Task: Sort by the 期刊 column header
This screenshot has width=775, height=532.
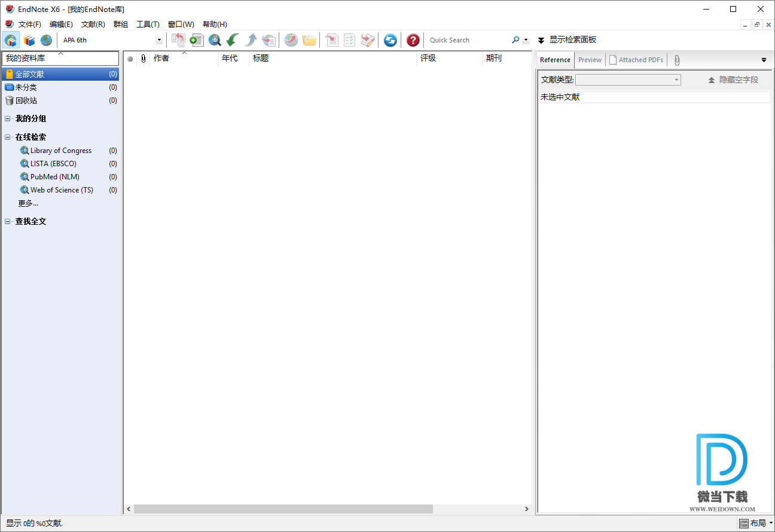Action: click(x=507, y=58)
